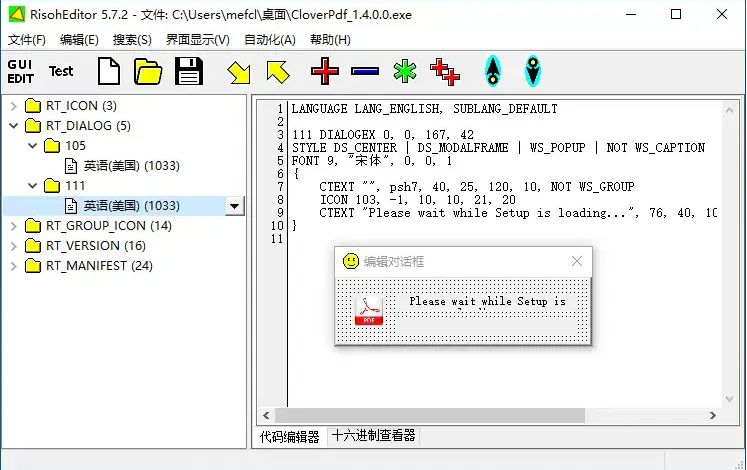Close the 编辑对话框 preview window
Image resolution: width=747 pixels, height=470 pixels.
(577, 261)
